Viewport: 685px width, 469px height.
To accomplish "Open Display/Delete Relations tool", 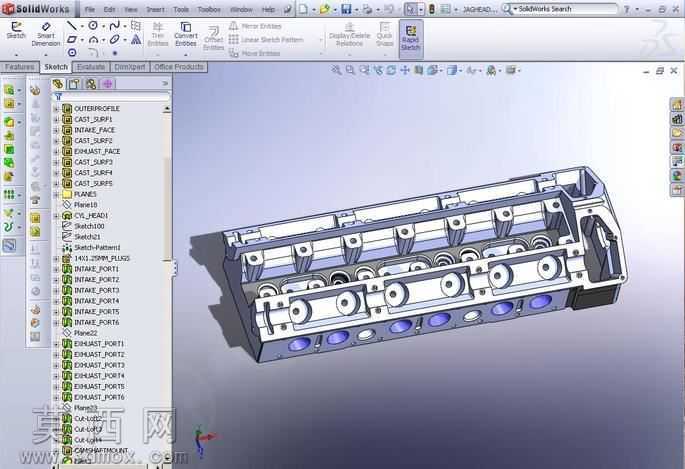I will pos(349,34).
